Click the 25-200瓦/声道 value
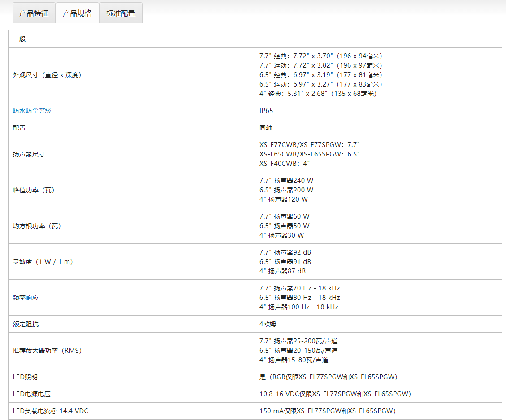506x420 pixels. click(x=316, y=341)
